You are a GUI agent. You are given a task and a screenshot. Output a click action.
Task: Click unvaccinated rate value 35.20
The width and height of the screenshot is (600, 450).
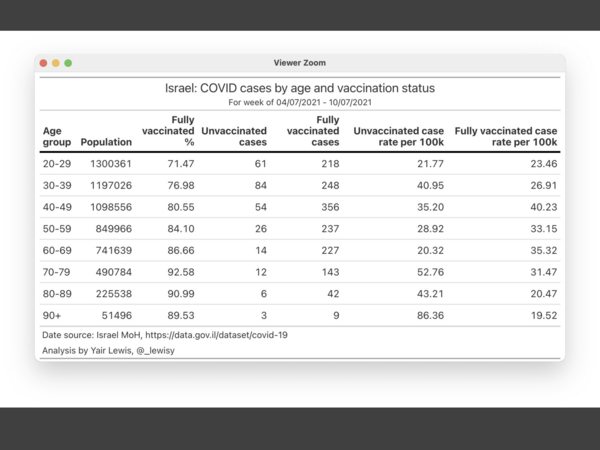[x=430, y=207]
